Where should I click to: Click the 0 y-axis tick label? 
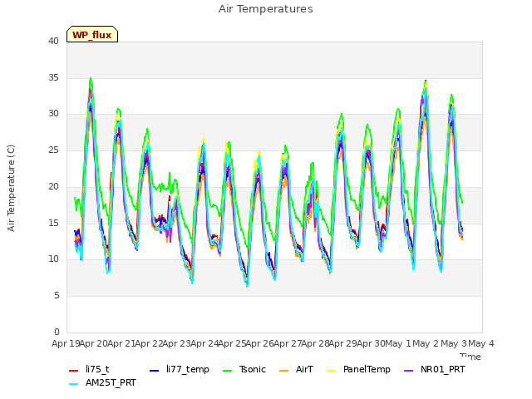57,332
